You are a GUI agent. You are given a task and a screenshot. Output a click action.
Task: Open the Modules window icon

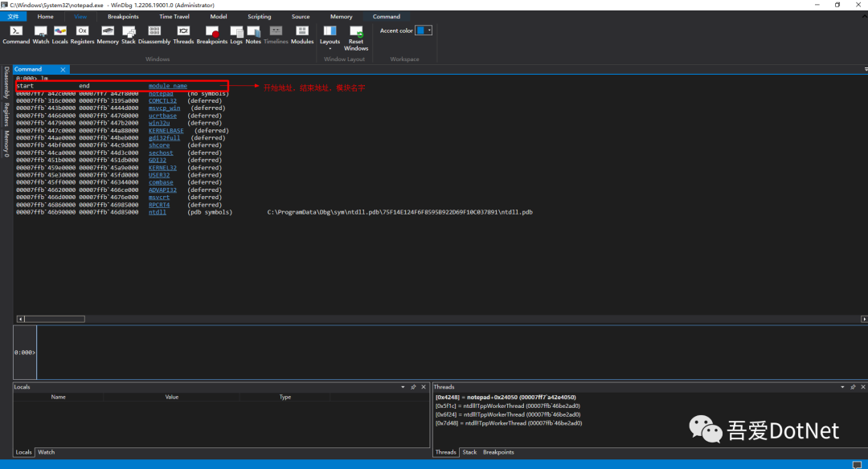coord(301,35)
